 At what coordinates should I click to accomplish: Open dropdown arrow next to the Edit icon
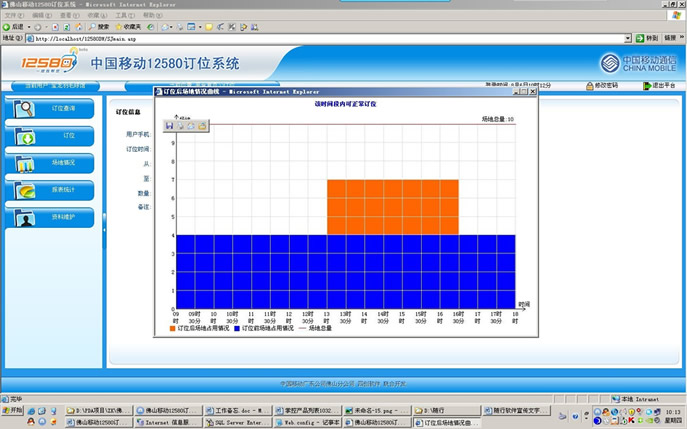(x=200, y=27)
